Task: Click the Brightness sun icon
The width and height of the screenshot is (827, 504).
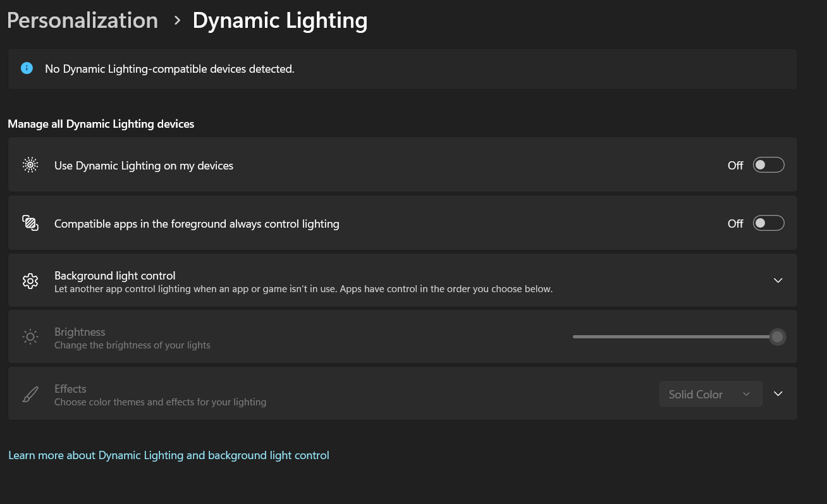Action: 30,336
